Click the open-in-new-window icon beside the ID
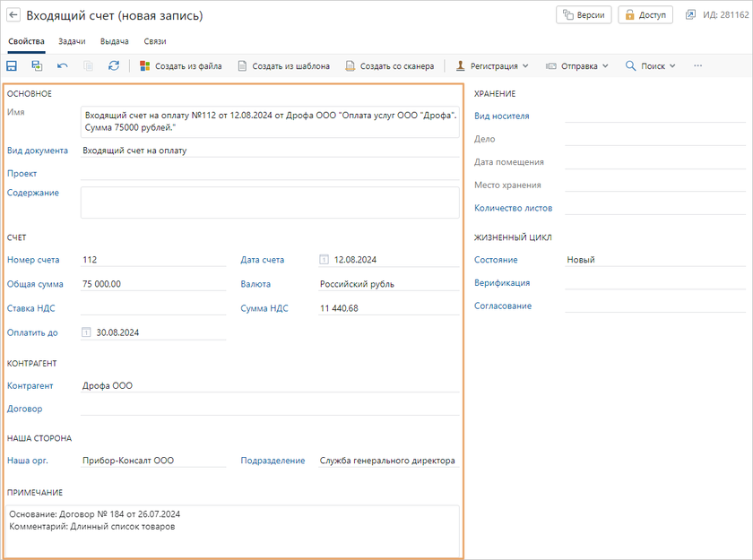The image size is (753, 560). pyautogui.click(x=690, y=15)
